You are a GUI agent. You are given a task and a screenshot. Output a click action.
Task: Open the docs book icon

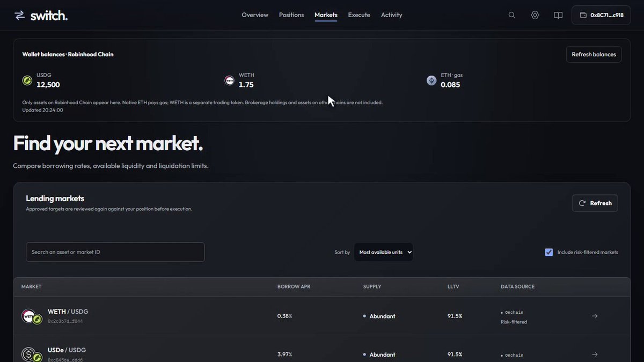pos(558,15)
